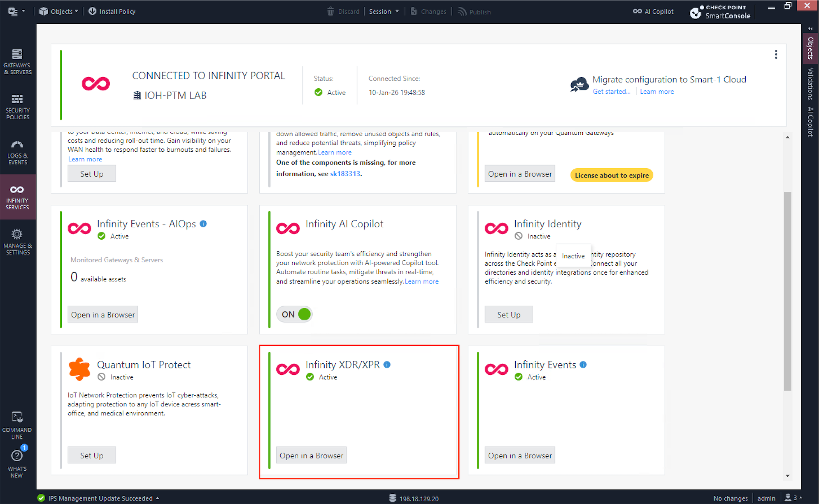819x504 pixels.
Task: Open Logs & Events view
Action: point(17,152)
